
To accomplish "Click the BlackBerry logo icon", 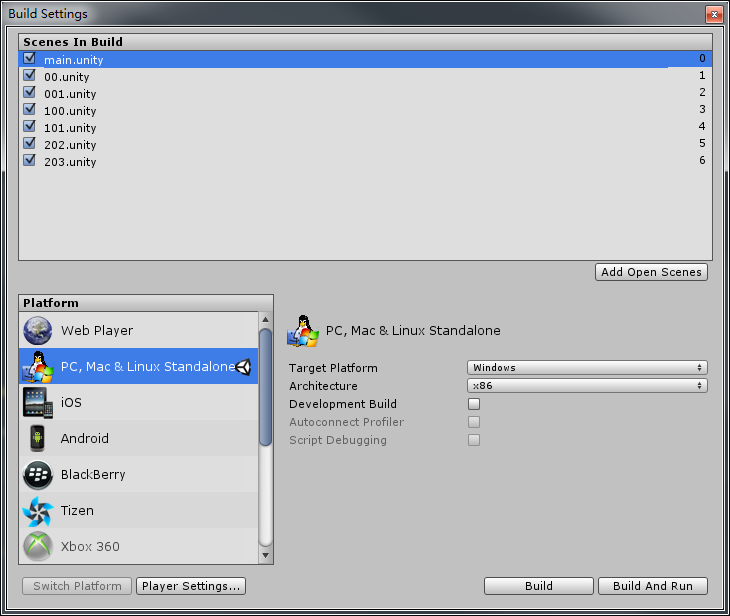I will click(x=38, y=474).
